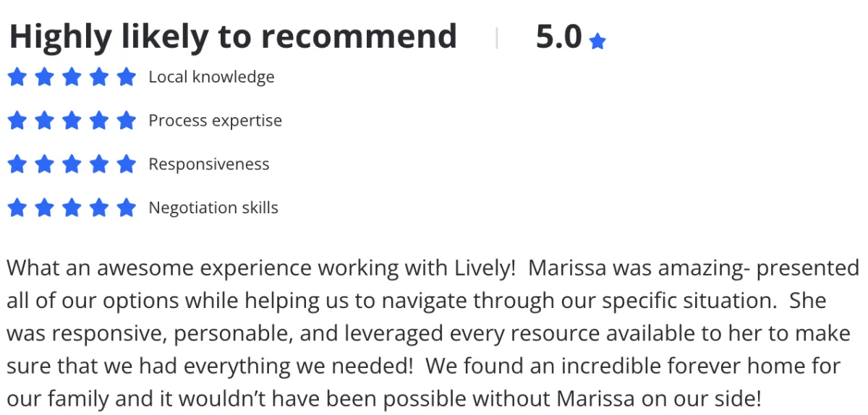
Task: Click the fifth star of Process expertise
Action: coord(127,120)
